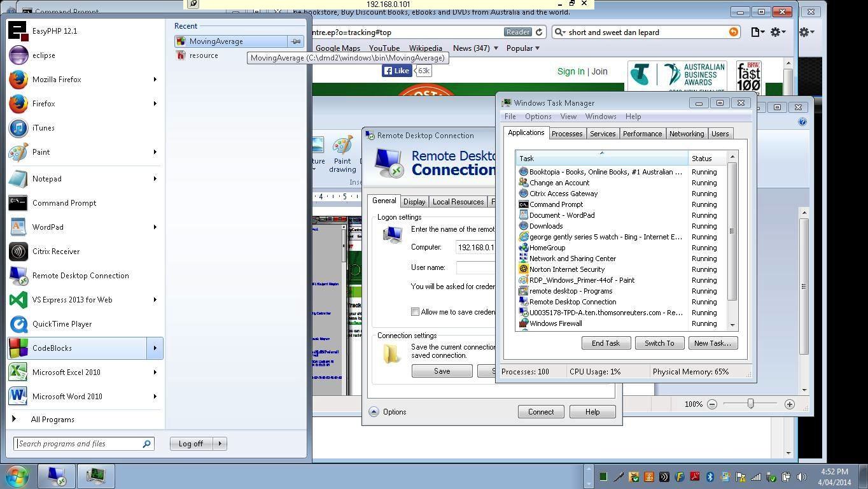The height and width of the screenshot is (489, 868).
Task: Launch Notepad from Start menu
Action: click(85, 178)
